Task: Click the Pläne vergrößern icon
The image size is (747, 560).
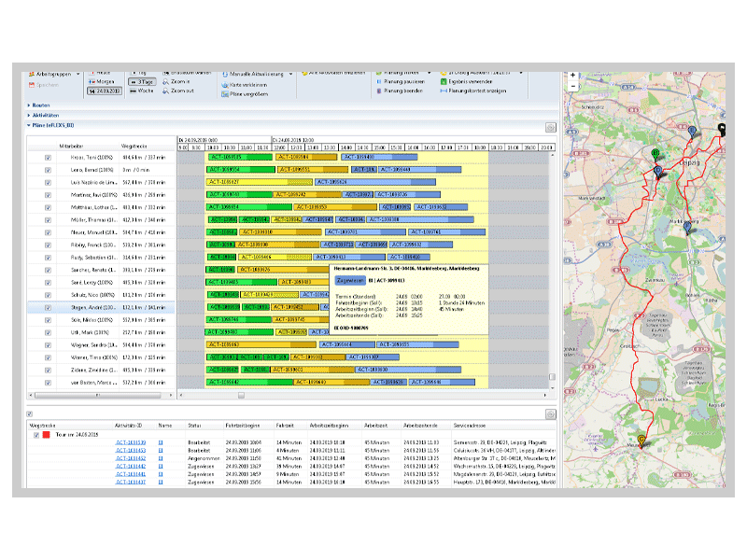Action: (x=223, y=93)
